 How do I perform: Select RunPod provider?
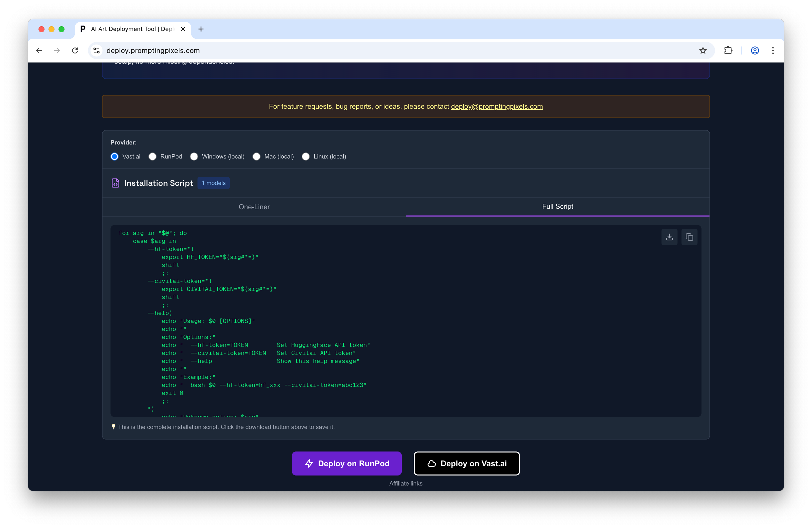[x=152, y=156]
